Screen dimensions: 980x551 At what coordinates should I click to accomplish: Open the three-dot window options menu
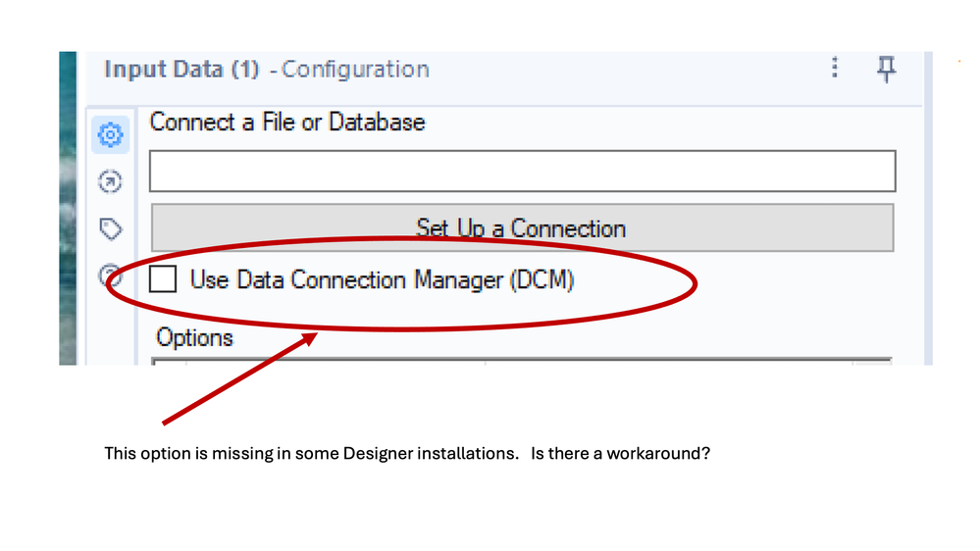(x=835, y=68)
